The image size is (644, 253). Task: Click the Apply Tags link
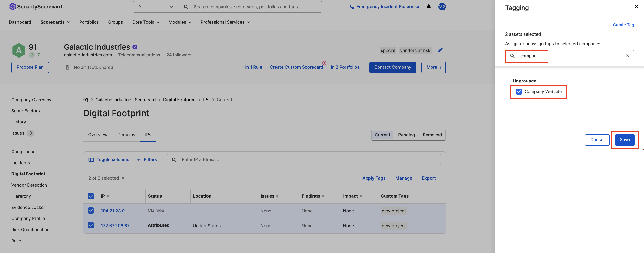(374, 178)
